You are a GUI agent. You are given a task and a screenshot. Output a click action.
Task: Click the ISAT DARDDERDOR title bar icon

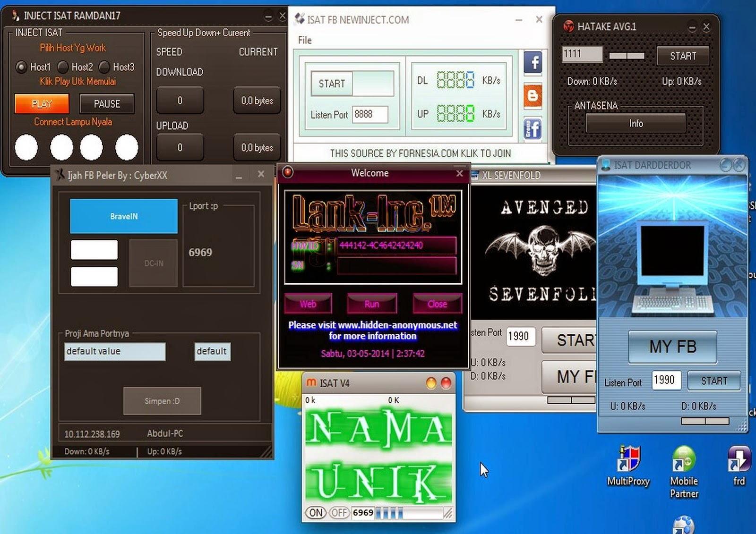tap(606, 165)
